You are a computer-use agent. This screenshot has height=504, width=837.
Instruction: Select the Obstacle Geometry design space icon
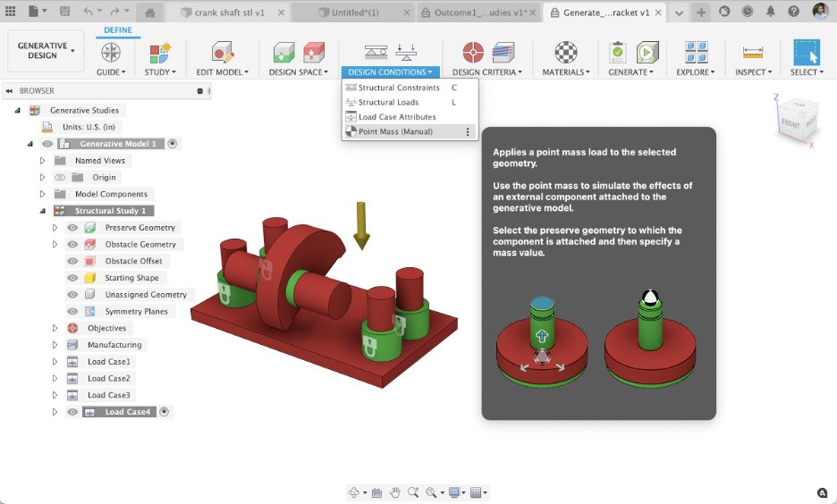pos(313,52)
